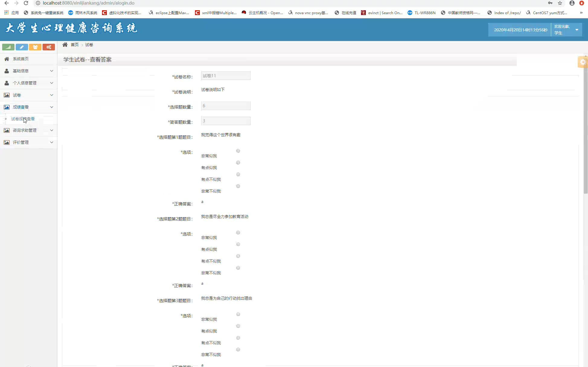Bookmark this page with star icon
588x367 pixels.
click(560, 3)
